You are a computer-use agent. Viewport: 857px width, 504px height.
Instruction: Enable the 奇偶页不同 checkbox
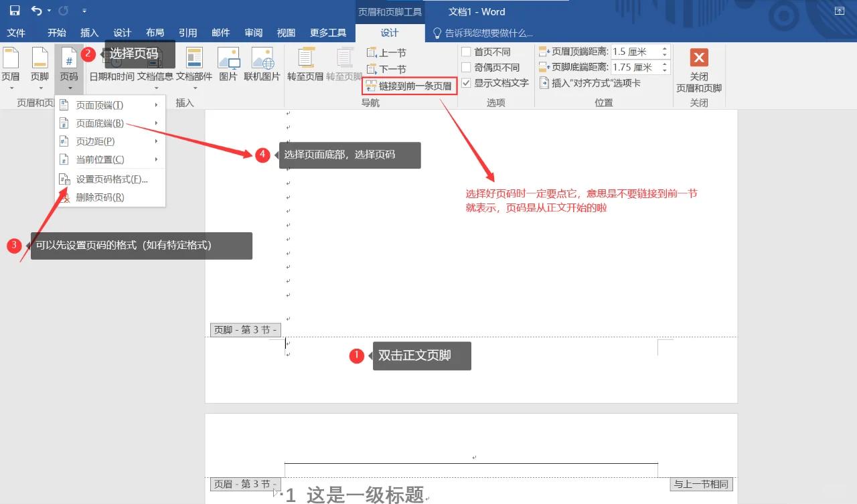pos(467,67)
